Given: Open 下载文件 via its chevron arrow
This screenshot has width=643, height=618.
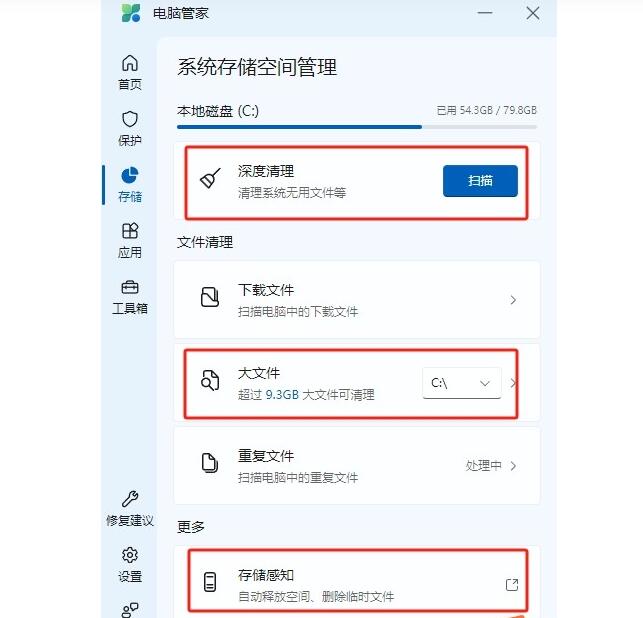Looking at the screenshot, I should pos(513,300).
